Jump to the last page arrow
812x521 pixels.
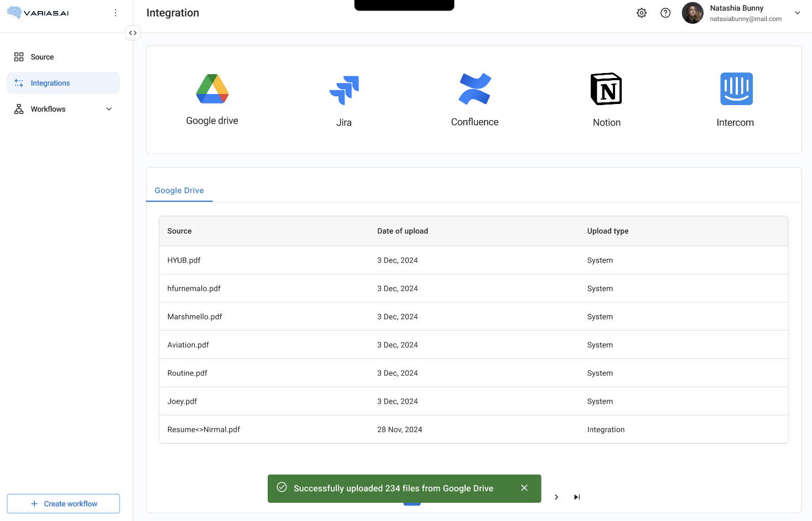pyautogui.click(x=577, y=497)
